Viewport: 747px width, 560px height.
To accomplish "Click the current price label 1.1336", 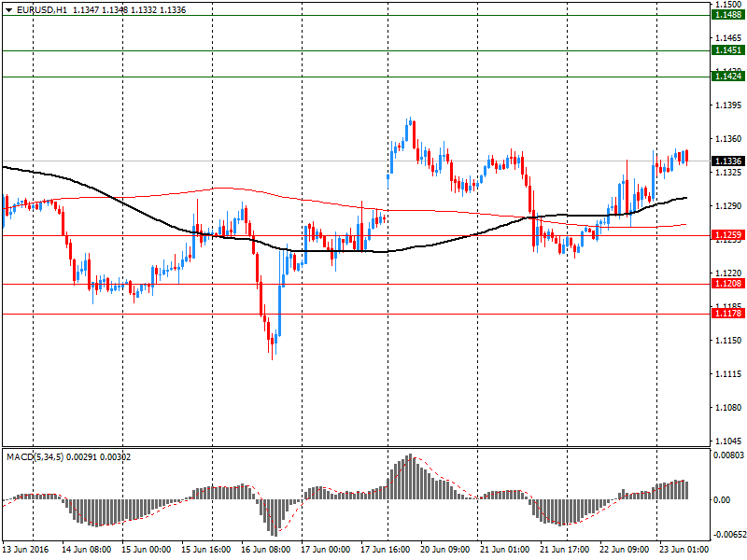I will (x=727, y=161).
